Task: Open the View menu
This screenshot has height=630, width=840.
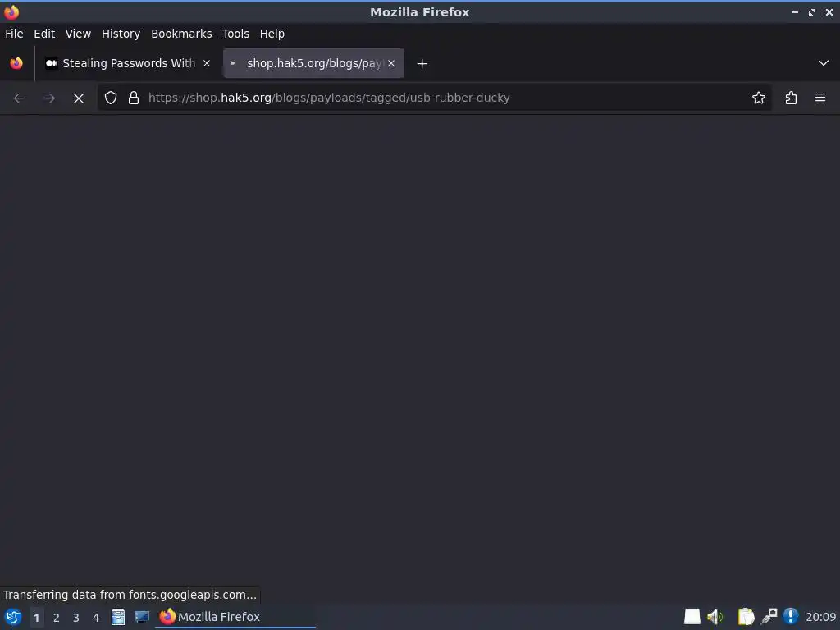Action: (78, 34)
